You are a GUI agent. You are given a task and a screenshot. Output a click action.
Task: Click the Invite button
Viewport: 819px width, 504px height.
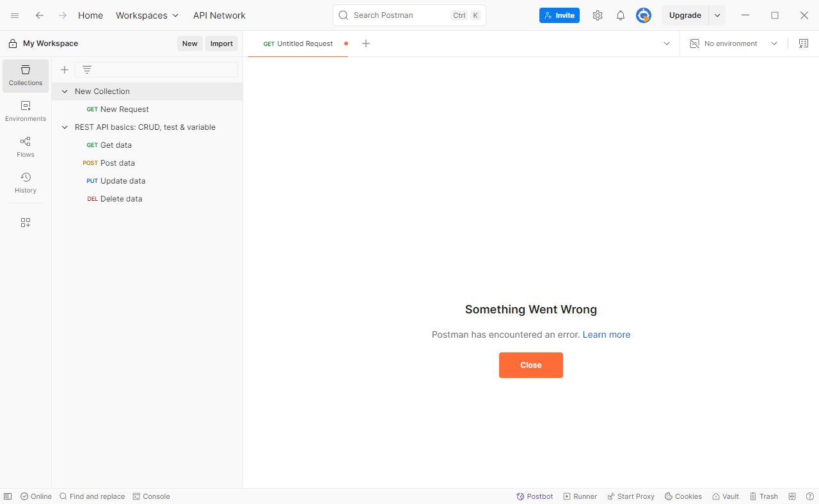tap(559, 15)
